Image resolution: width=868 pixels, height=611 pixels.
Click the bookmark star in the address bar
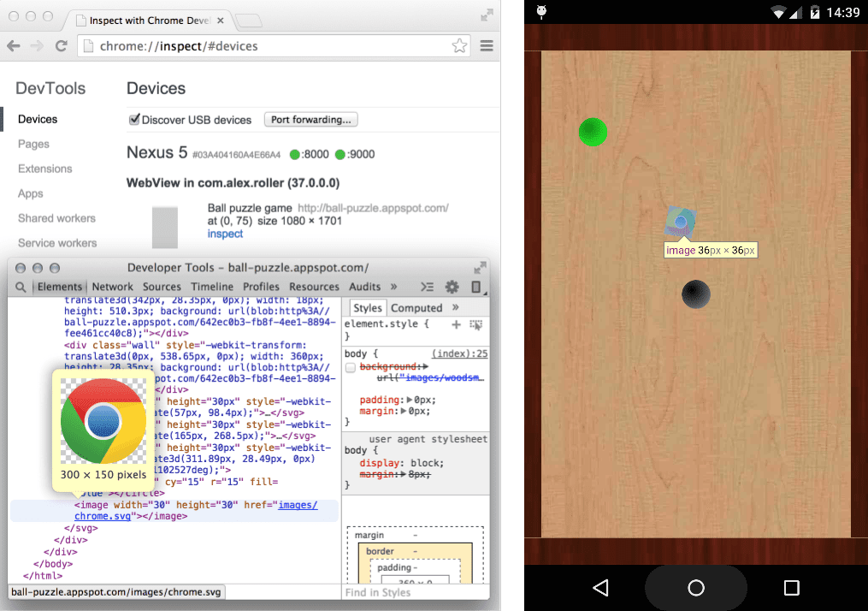[x=458, y=46]
